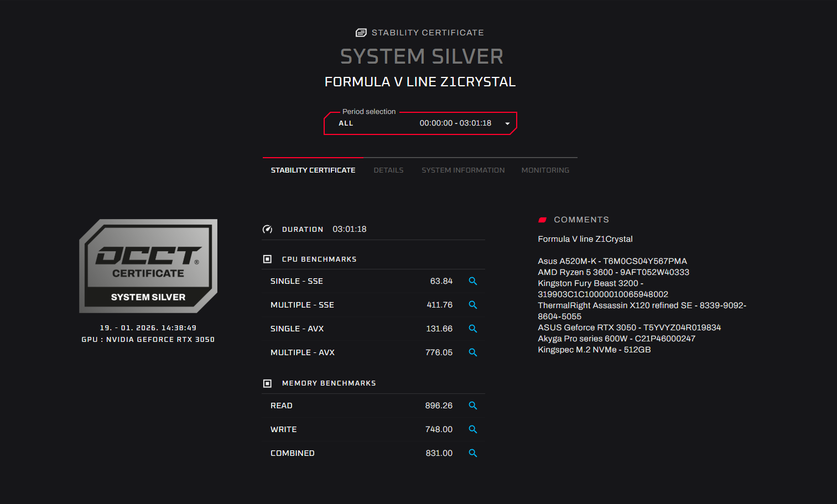The height and width of the screenshot is (504, 837).
Task: Click the READ memory row label
Action: [x=282, y=406]
